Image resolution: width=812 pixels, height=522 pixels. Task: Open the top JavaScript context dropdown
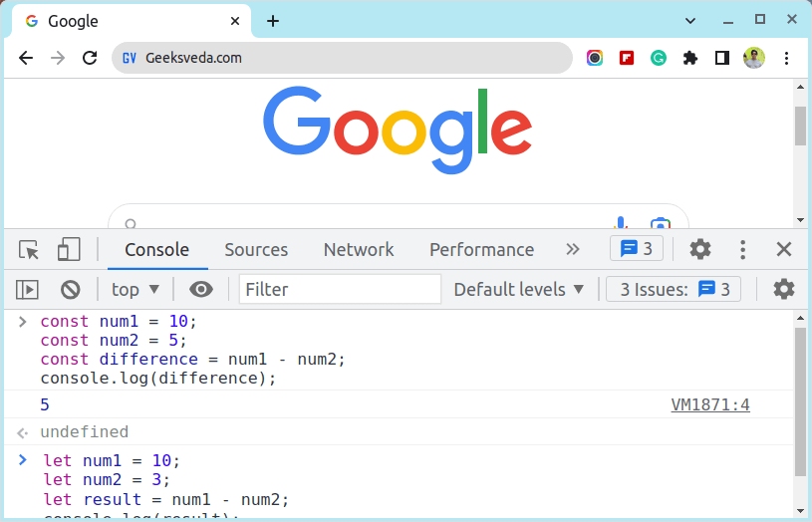[x=135, y=290]
